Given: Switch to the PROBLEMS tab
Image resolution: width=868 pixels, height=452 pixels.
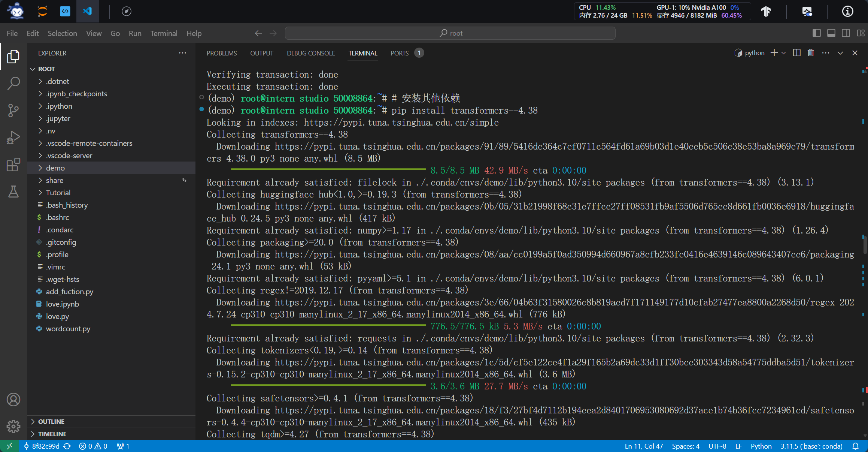Looking at the screenshot, I should (222, 53).
